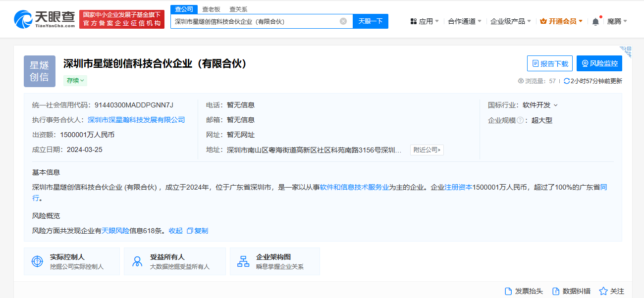Expand the 附近公司 button arrow
The height and width of the screenshot is (298, 644).
[439, 149]
